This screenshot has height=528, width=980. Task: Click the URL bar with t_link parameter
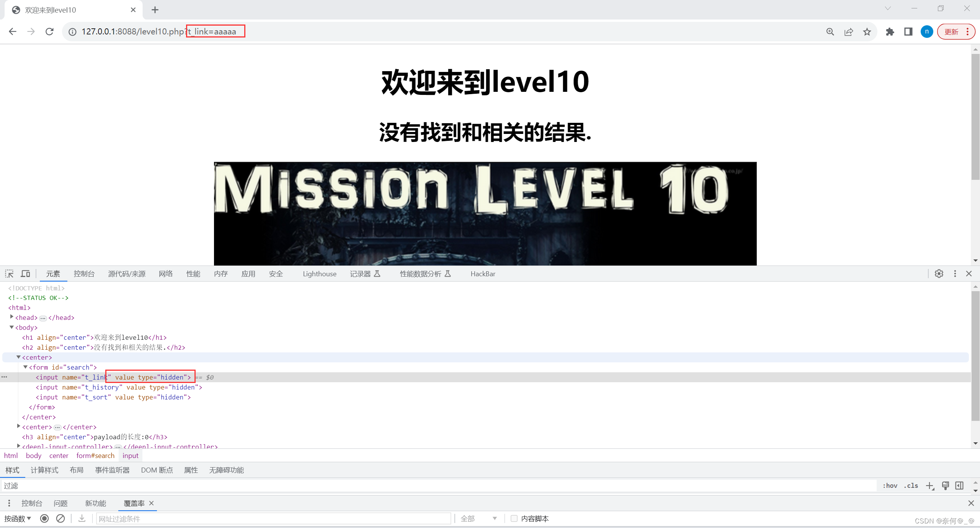click(x=216, y=31)
